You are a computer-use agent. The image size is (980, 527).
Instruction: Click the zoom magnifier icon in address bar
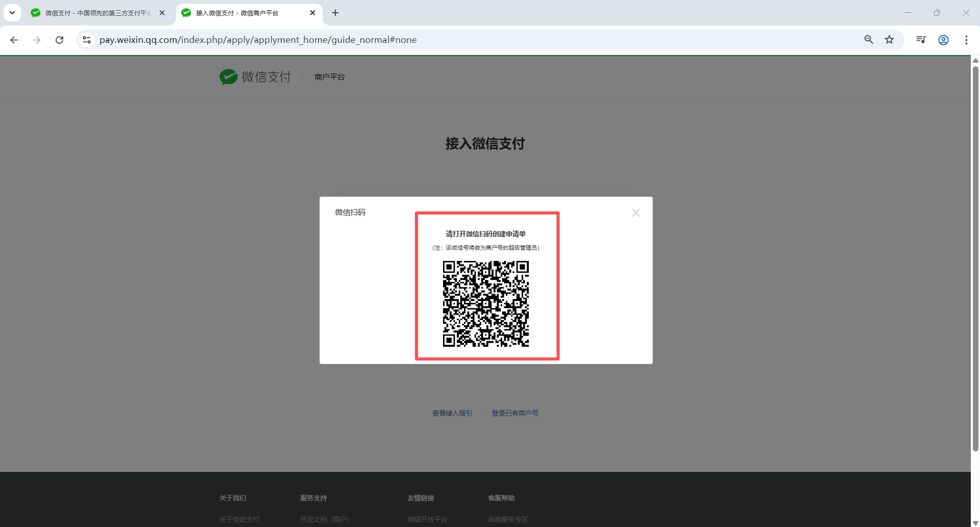(868, 40)
